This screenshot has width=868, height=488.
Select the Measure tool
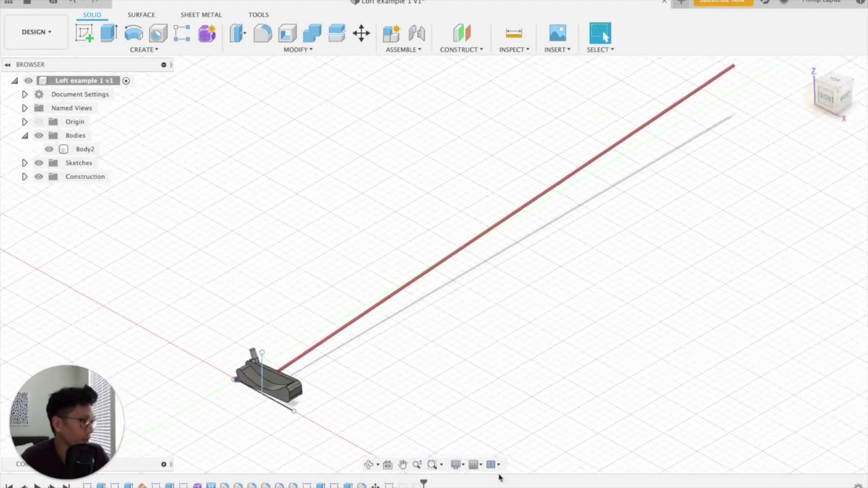pyautogui.click(x=514, y=33)
